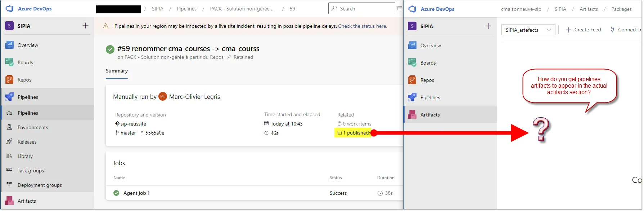Click the purple S project badge in left window
The image size is (644, 211).
(x=9, y=26)
